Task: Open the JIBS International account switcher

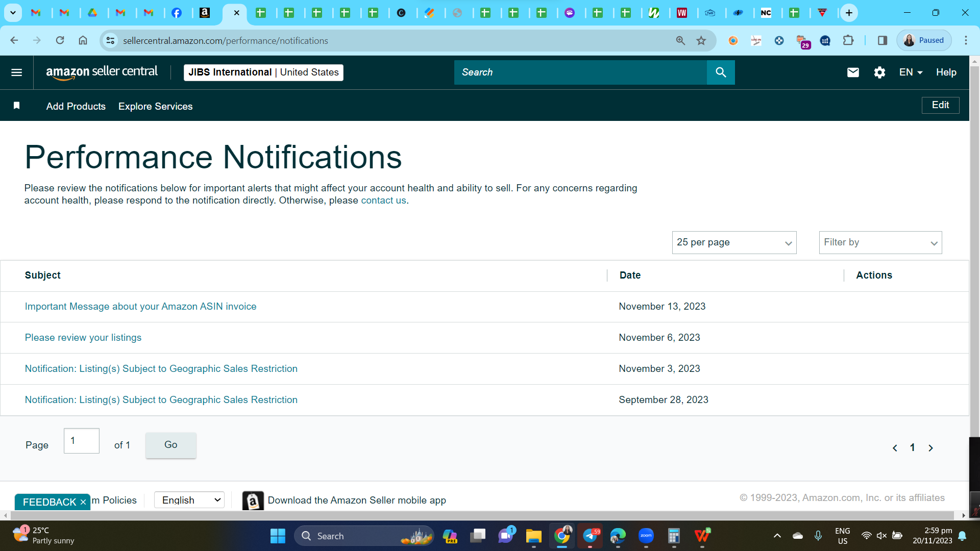Action: 263,72
